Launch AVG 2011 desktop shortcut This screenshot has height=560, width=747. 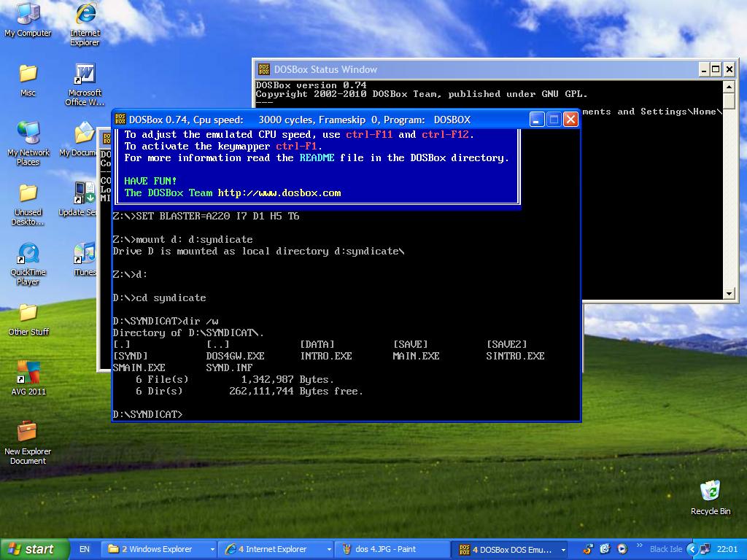[28, 378]
